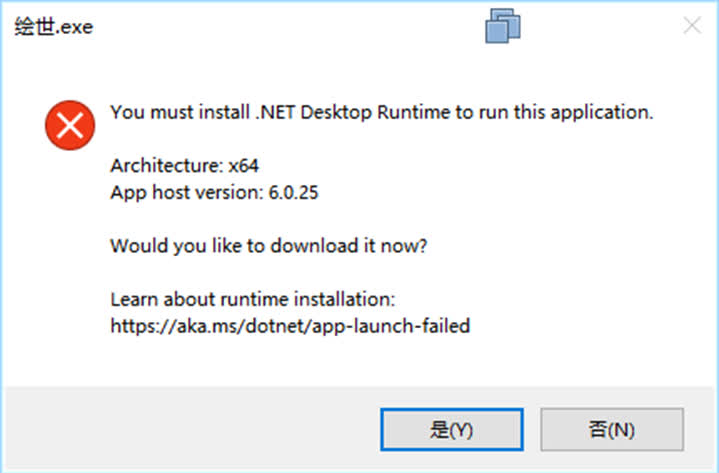The image size is (719, 473).
Task: Close the 绘世.exe dialog with X
Action: click(692, 26)
